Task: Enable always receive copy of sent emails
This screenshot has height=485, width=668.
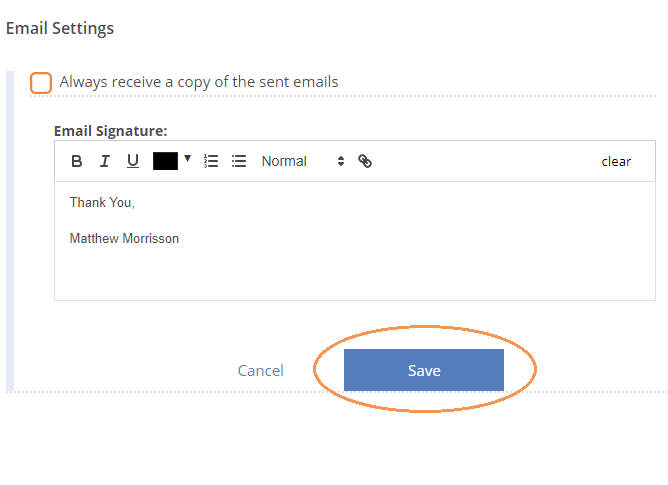Action: (41, 83)
